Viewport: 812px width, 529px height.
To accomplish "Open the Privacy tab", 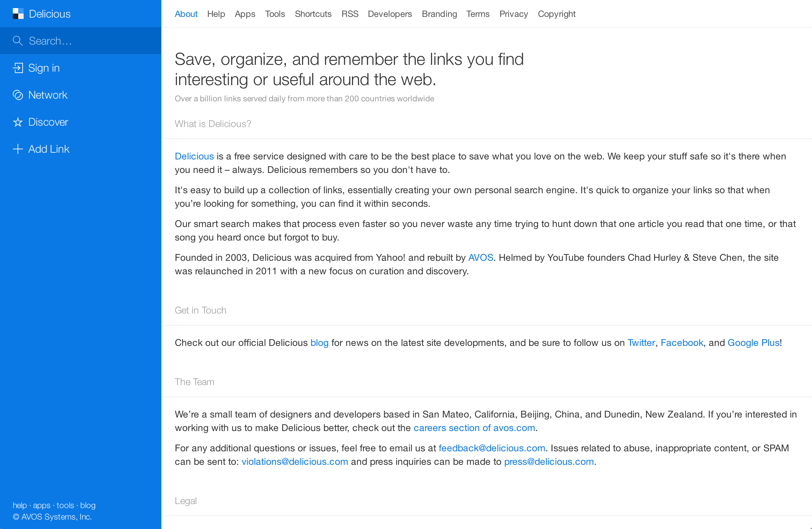I will point(514,14).
